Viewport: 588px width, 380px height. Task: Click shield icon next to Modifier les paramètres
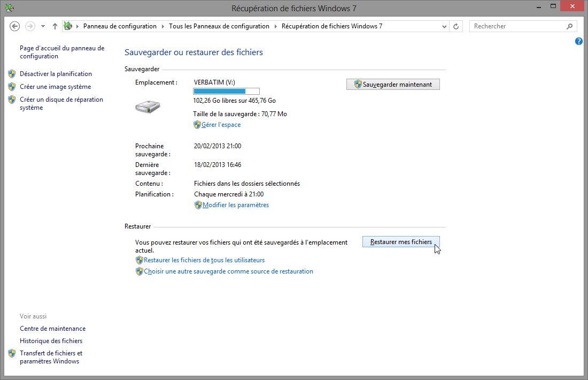pyautogui.click(x=198, y=205)
